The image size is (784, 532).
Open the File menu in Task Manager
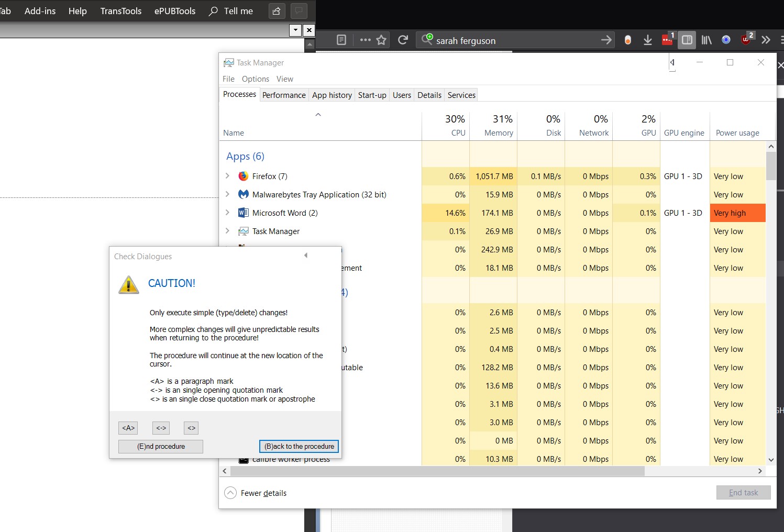pos(228,79)
